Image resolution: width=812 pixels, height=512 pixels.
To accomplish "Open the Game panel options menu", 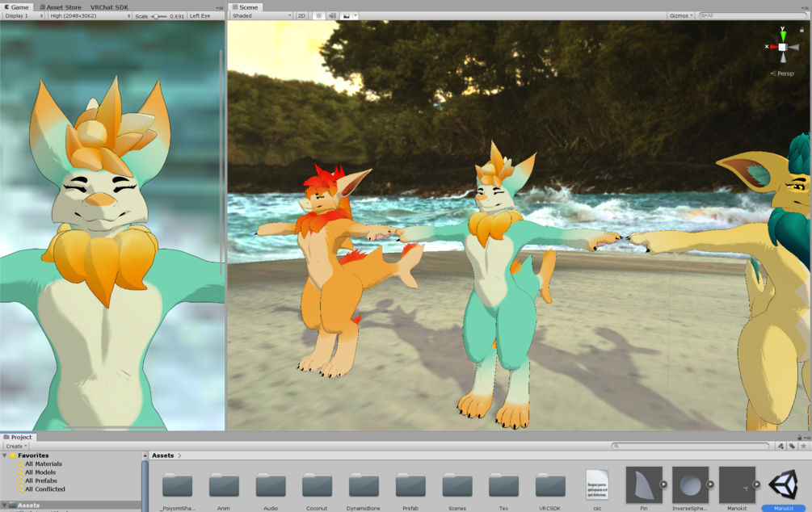I will coord(220,8).
